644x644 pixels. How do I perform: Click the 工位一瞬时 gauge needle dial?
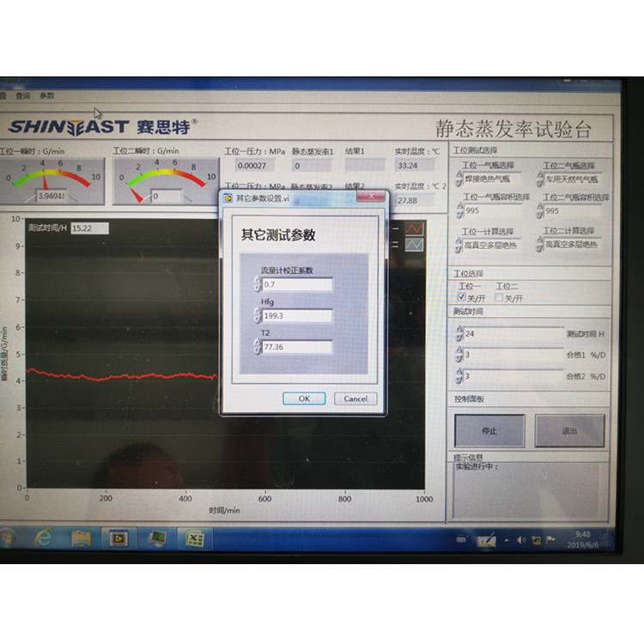pos(46,179)
